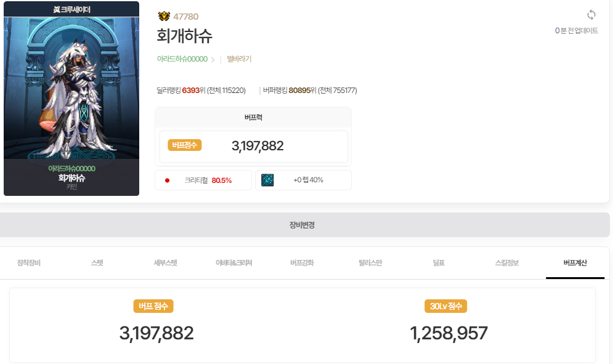Click the gold fame emblem icon
This screenshot has height=364, width=613.
164,16
